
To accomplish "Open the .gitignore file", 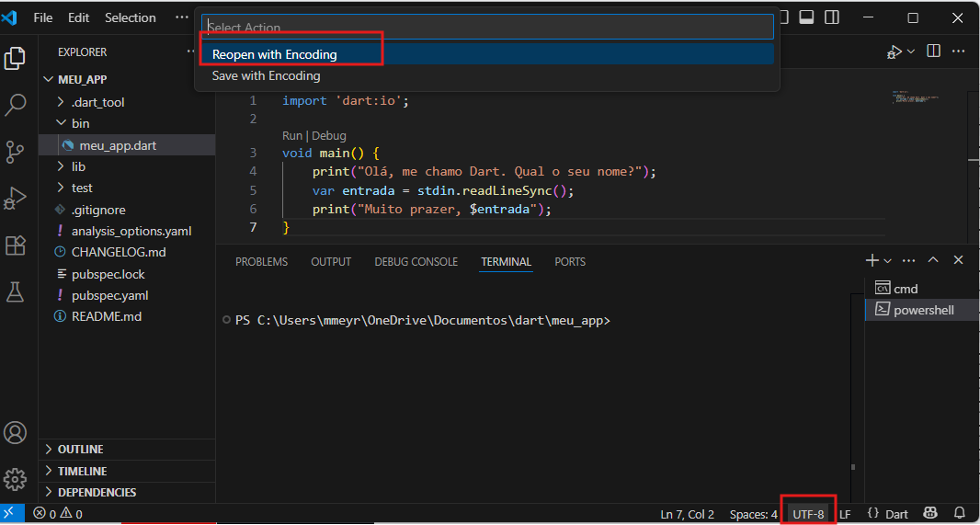I will click(x=128, y=210).
